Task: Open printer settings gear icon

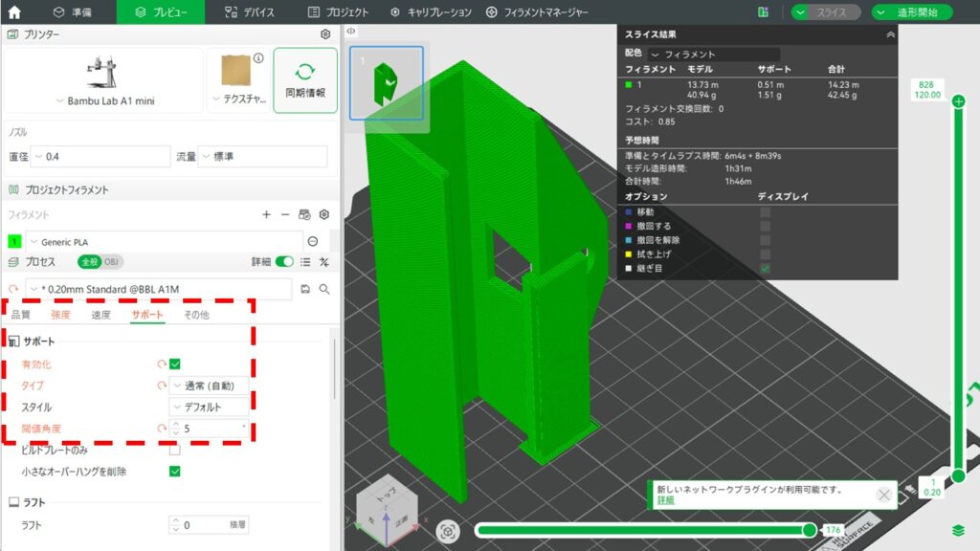Action: [325, 34]
